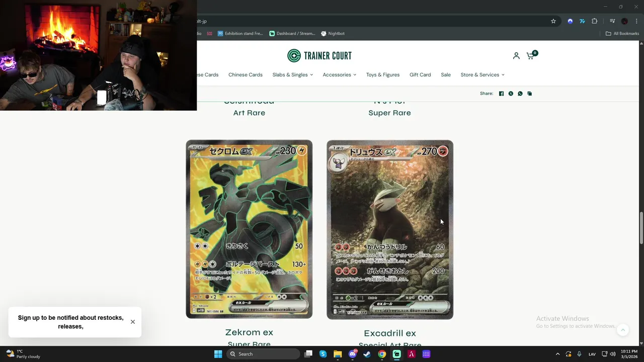The image size is (644, 362).
Task: Share the page on Facebook
Action: point(501,94)
